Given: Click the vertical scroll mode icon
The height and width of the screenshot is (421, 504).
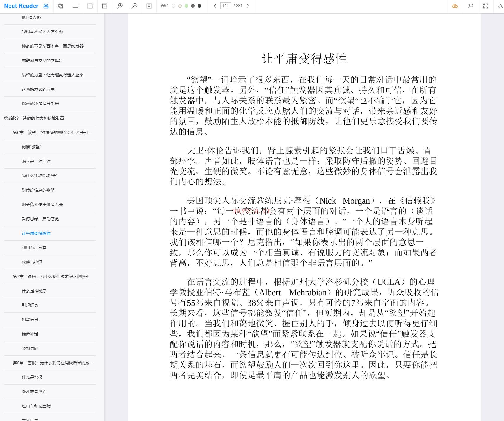Looking at the screenshot, I should point(149,6).
